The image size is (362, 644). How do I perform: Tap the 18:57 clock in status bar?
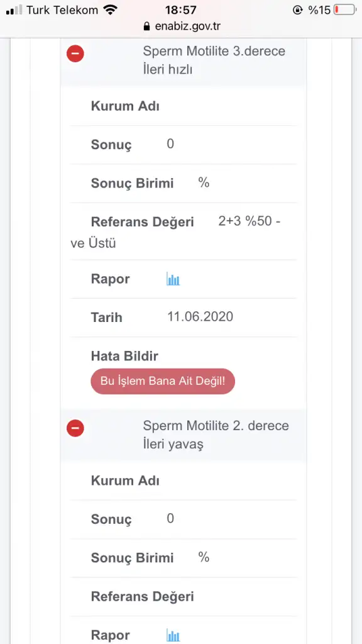tap(180, 10)
